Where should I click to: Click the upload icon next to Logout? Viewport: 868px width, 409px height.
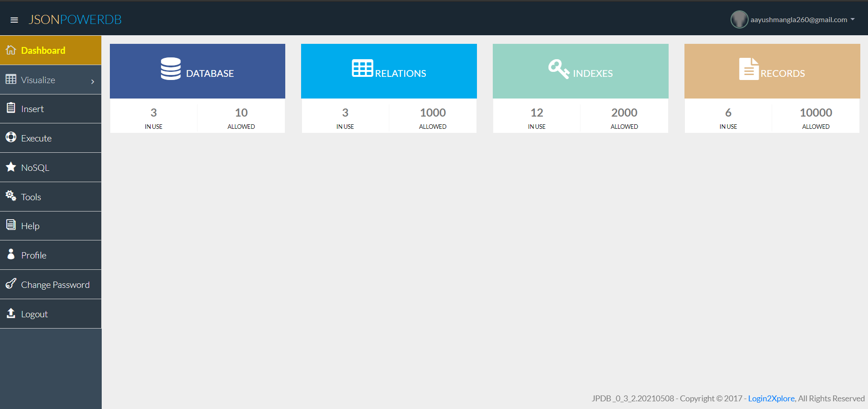tap(10, 313)
